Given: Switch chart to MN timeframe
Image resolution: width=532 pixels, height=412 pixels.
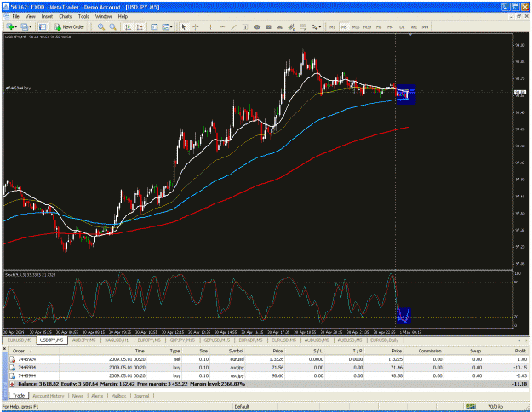Looking at the screenshot, I should coord(425,26).
